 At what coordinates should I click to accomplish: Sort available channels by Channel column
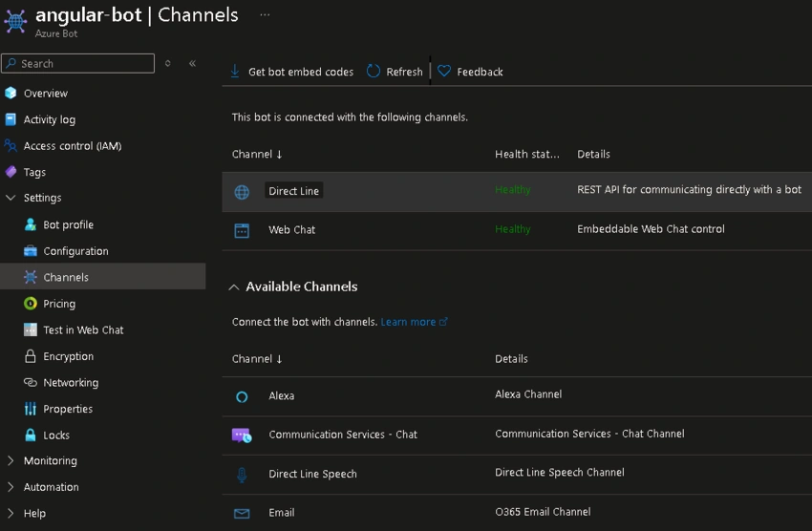257,359
